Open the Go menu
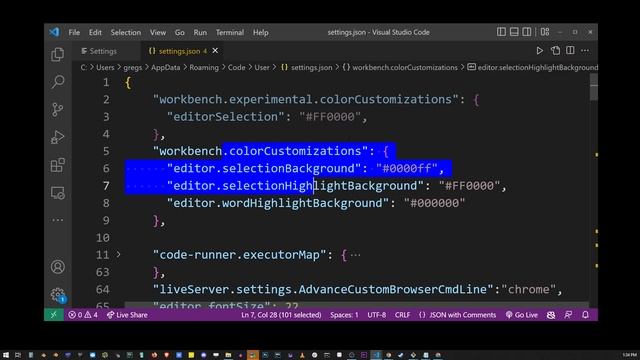 (180, 32)
